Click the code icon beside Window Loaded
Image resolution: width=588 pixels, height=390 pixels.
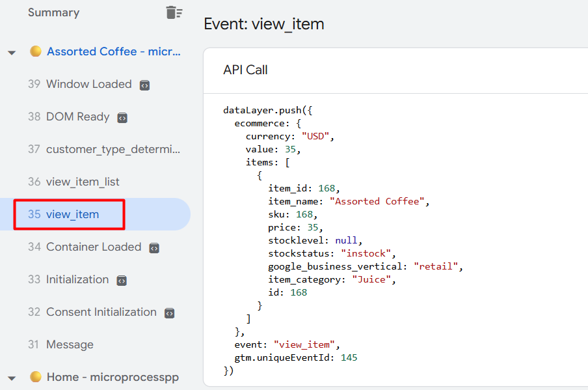[x=145, y=85]
